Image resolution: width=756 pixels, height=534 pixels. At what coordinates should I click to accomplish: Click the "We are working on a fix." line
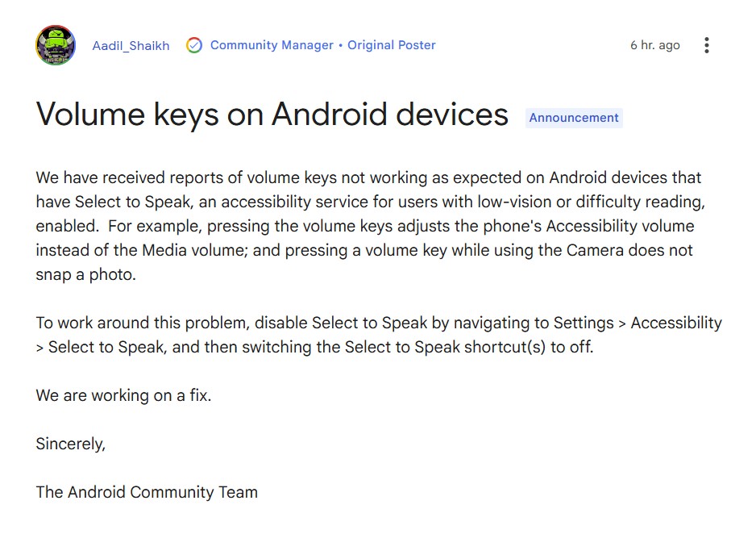(123, 395)
